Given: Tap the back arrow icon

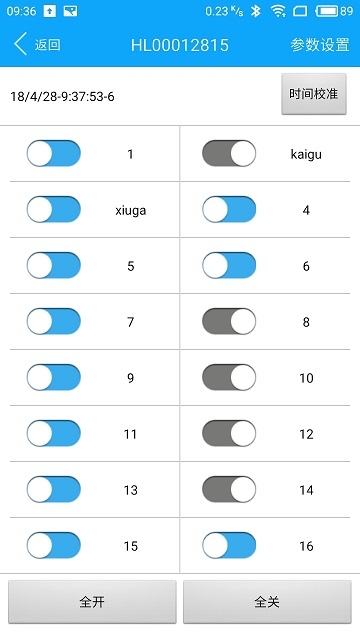Looking at the screenshot, I should [20, 44].
